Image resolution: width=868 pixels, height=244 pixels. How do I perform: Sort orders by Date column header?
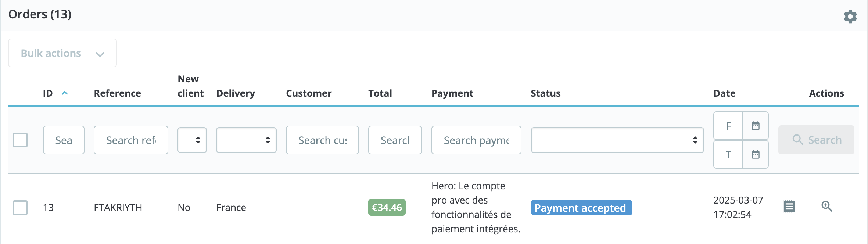[724, 93]
